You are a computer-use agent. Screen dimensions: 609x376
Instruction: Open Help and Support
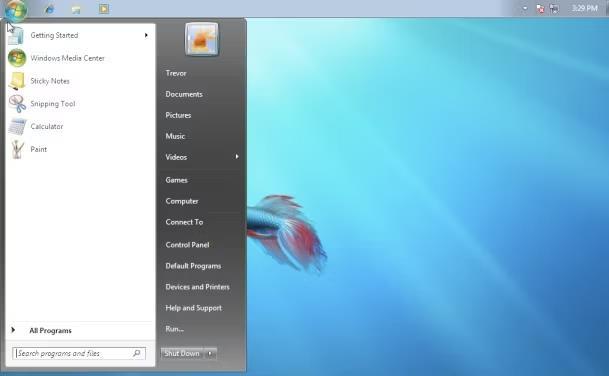[x=193, y=308]
